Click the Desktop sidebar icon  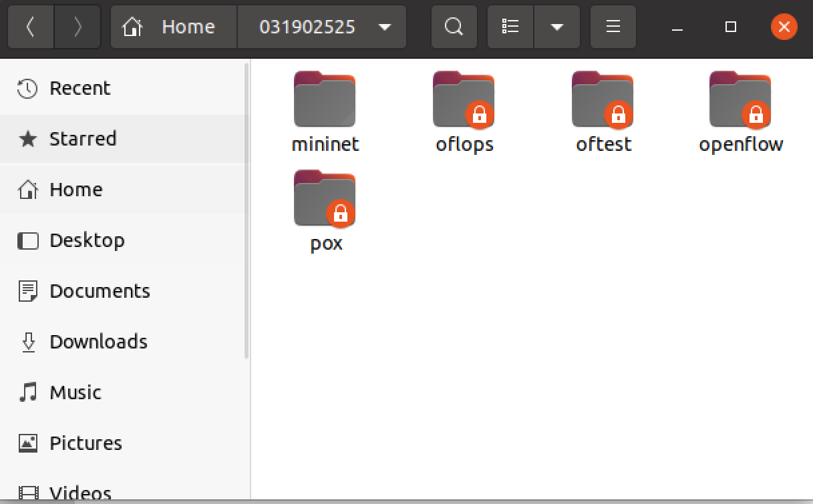pyautogui.click(x=28, y=240)
